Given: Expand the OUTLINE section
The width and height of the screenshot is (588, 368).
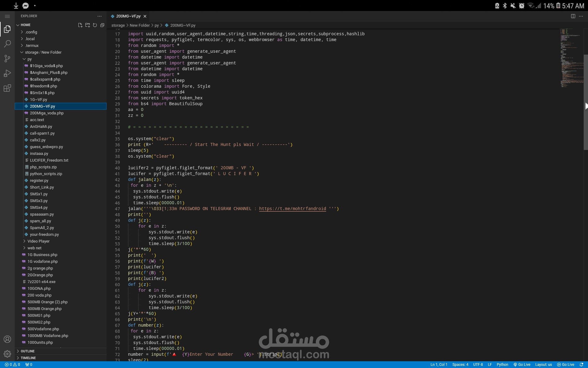Looking at the screenshot, I should [28, 351].
